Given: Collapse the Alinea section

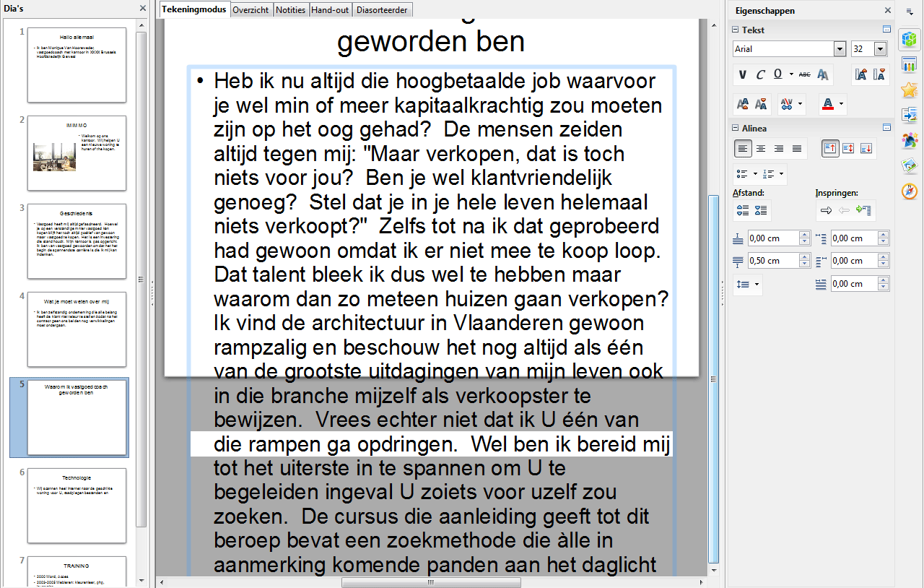Looking at the screenshot, I should [x=736, y=129].
